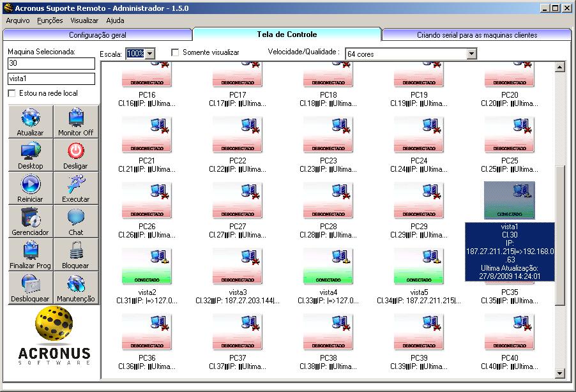Restart the machine using Reiniciar

[x=31, y=188]
